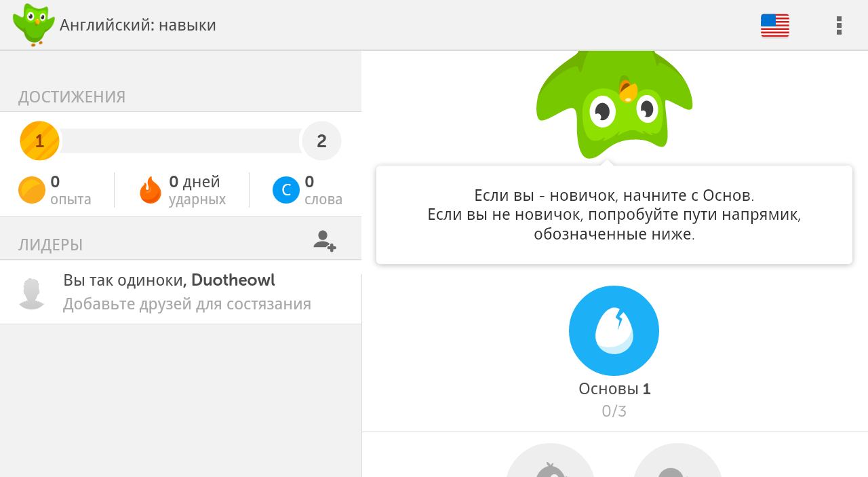Tap the streak flame icon

pos(151,190)
